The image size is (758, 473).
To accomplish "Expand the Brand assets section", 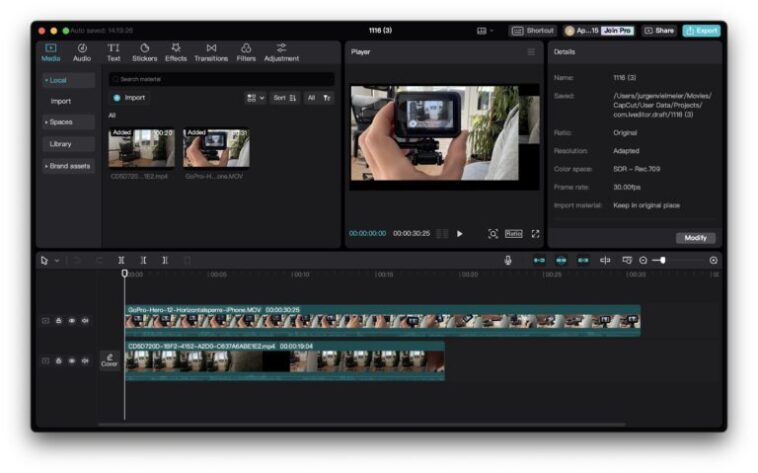I will tap(68, 166).
